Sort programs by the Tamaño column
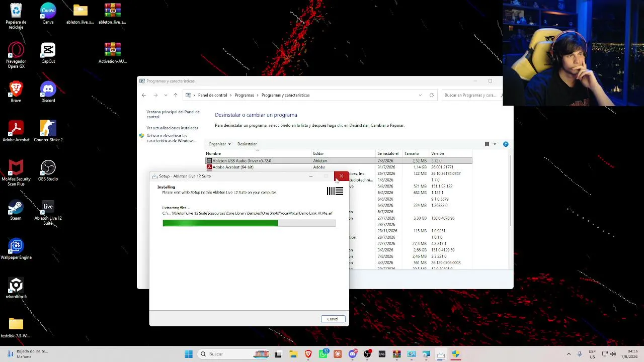The height and width of the screenshot is (362, 644). tap(416, 153)
